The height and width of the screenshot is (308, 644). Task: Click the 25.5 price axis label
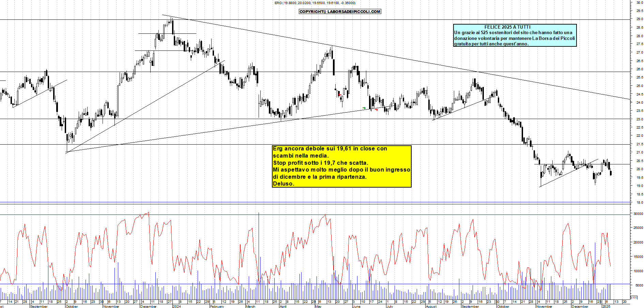[640, 77]
